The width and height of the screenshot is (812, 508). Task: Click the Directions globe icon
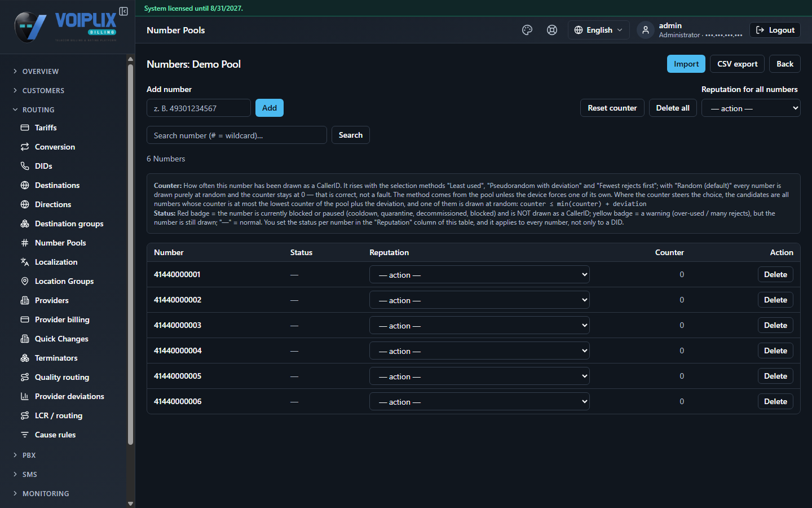[25, 204]
